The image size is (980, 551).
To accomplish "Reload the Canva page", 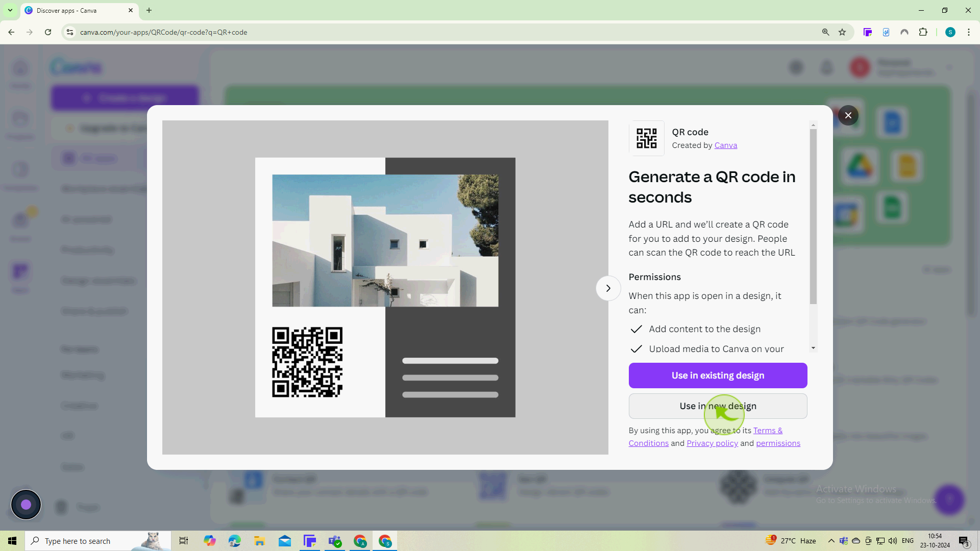I will click(x=48, y=32).
